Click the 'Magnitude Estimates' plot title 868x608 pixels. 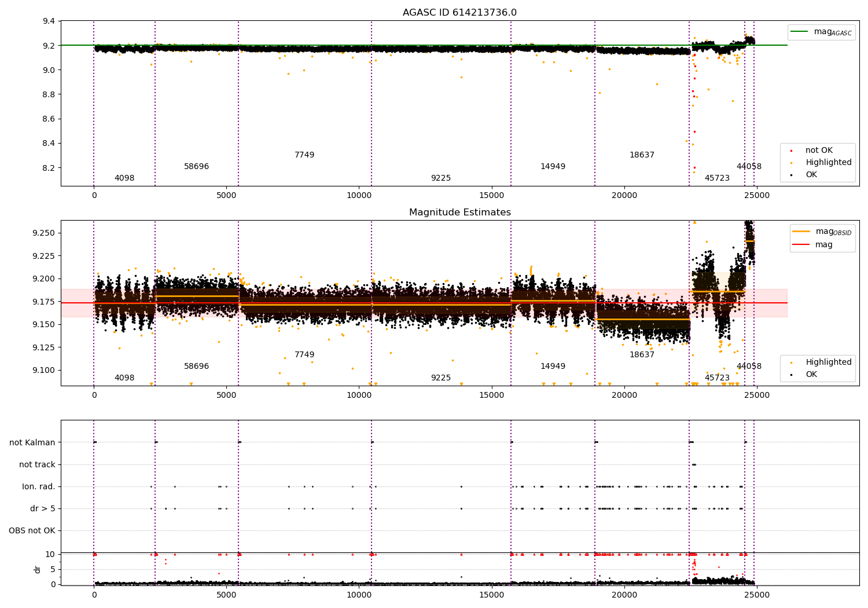click(459, 213)
